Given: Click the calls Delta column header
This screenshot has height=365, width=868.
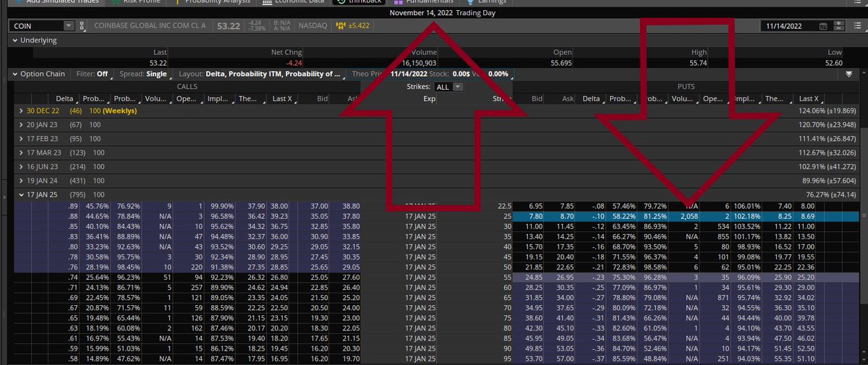Looking at the screenshot, I should (x=65, y=99).
